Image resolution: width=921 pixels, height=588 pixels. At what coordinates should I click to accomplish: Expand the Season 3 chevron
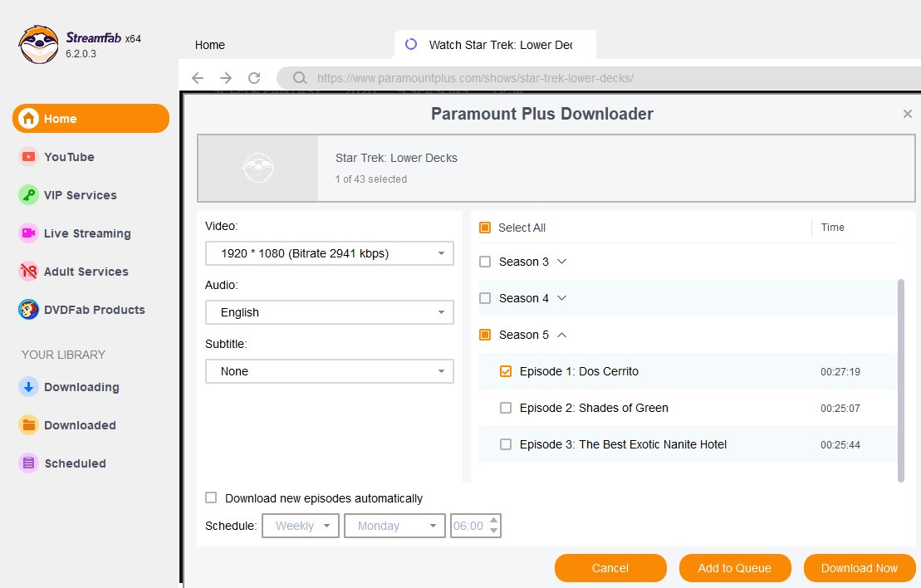(x=562, y=262)
